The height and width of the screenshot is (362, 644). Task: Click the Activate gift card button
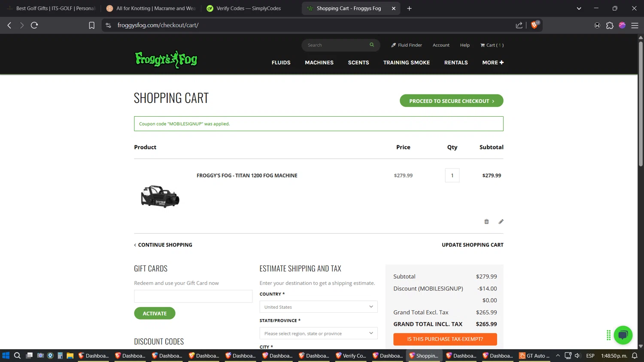[x=155, y=314]
